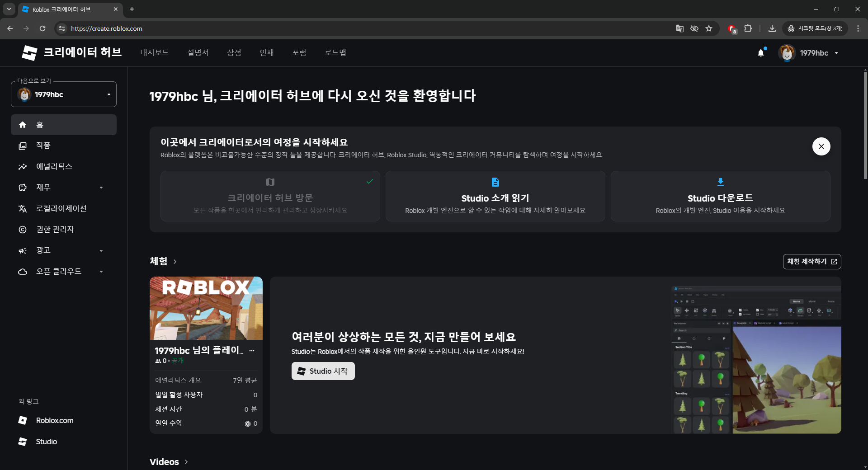The width and height of the screenshot is (868, 470).
Task: Click the page vertical scrollbar
Action: click(x=865, y=125)
